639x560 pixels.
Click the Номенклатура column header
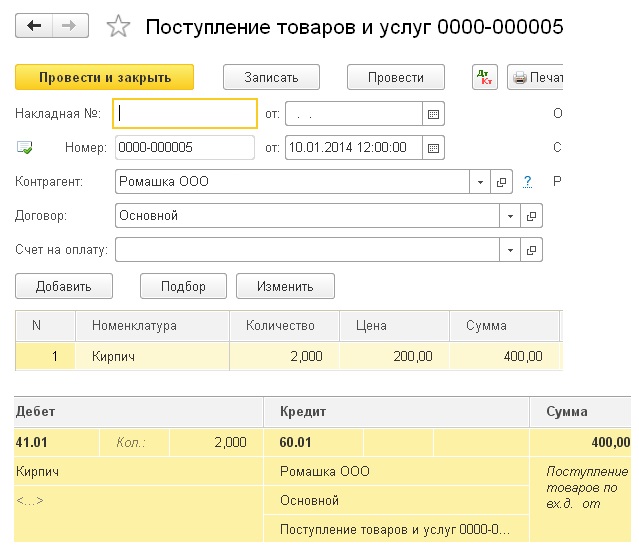point(152,326)
